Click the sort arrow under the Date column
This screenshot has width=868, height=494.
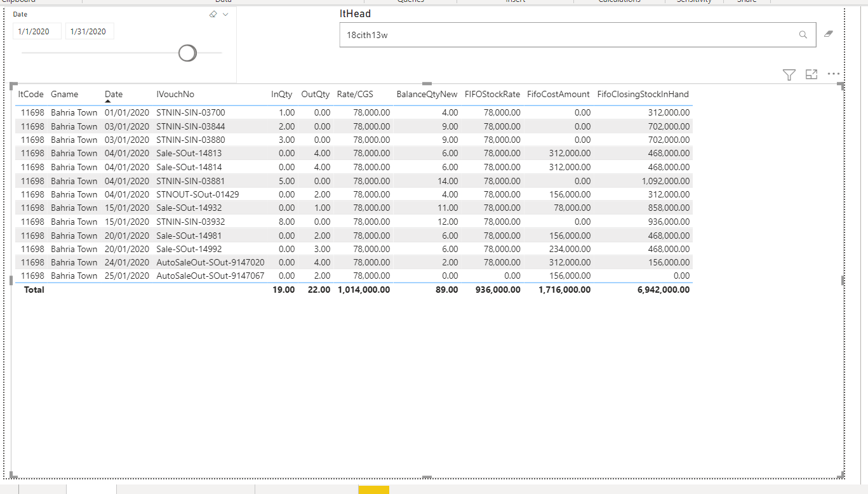(x=108, y=101)
